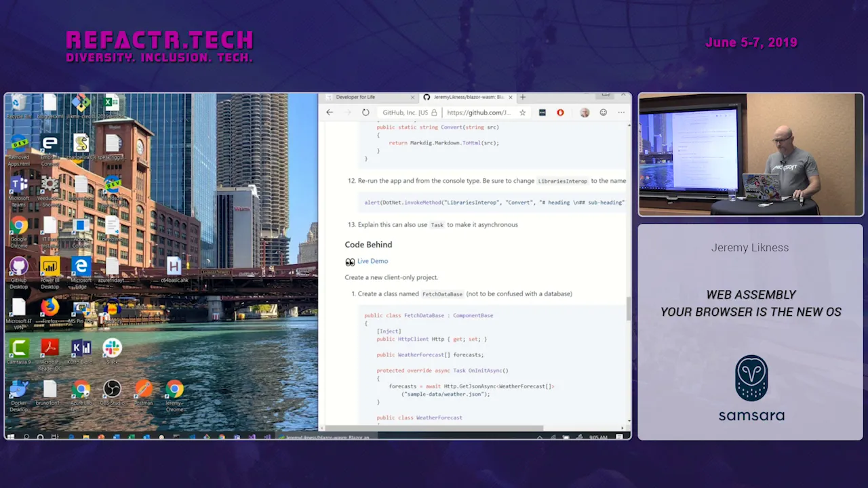Click the browser Back arrow
Viewport: 868px width, 488px height.
330,113
